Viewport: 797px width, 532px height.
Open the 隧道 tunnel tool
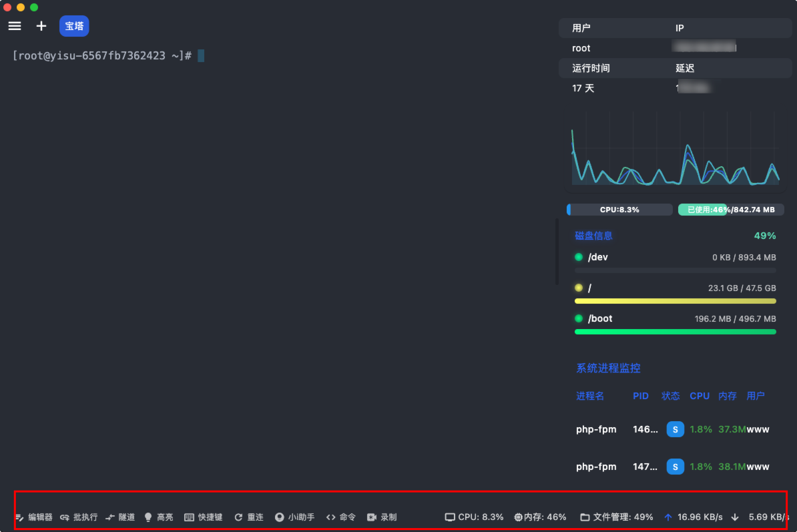[120, 517]
